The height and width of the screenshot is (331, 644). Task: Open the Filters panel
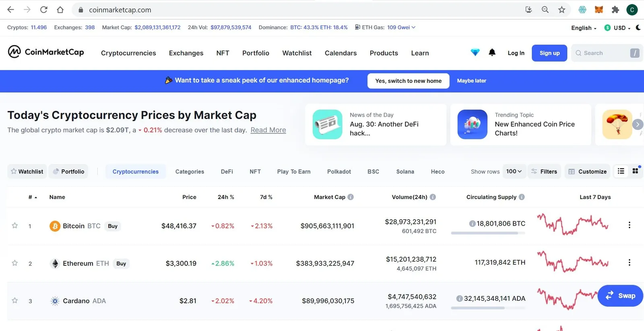pyautogui.click(x=544, y=171)
